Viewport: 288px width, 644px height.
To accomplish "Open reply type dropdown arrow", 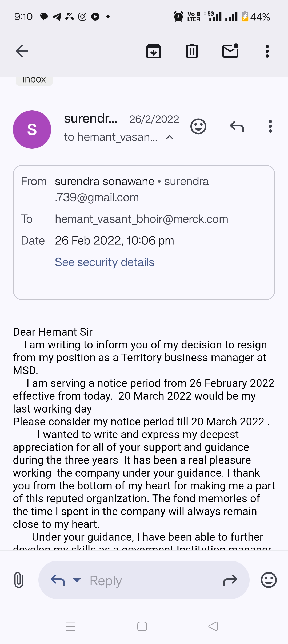I will [x=77, y=580].
